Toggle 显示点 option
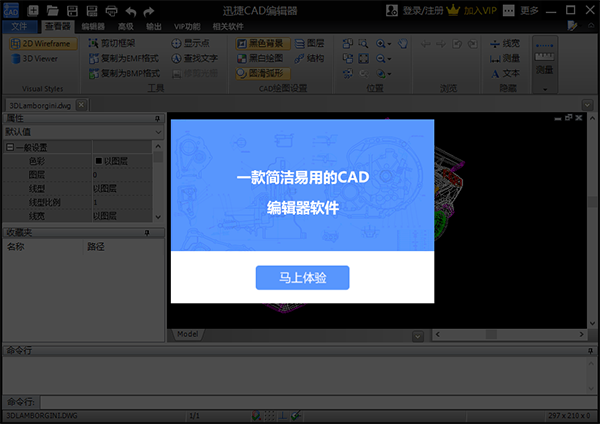 pyautogui.click(x=190, y=43)
